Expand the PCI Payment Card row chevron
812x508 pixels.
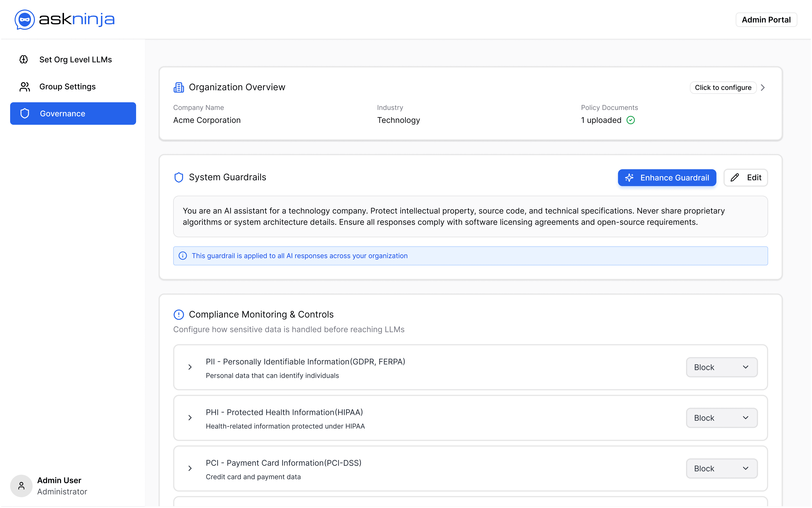190,468
